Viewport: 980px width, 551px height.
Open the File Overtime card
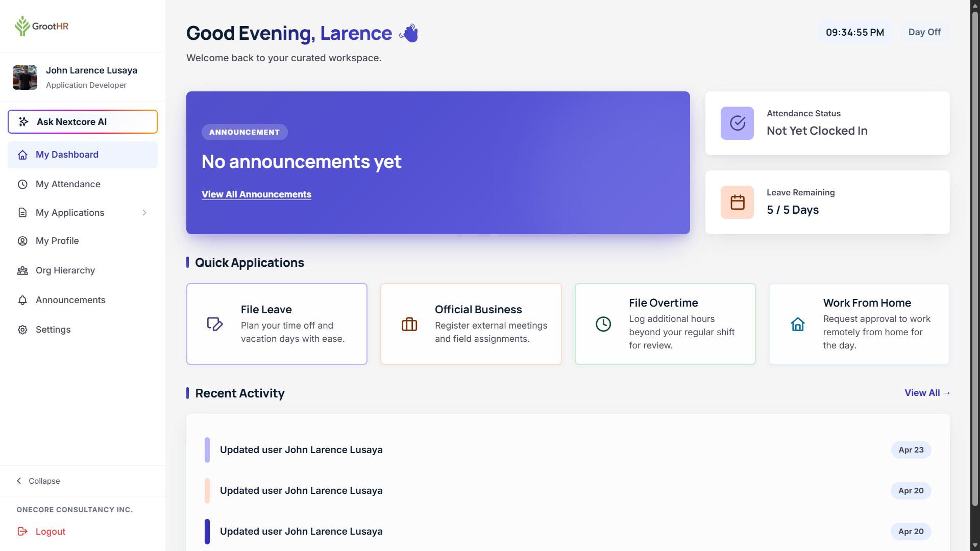click(665, 324)
